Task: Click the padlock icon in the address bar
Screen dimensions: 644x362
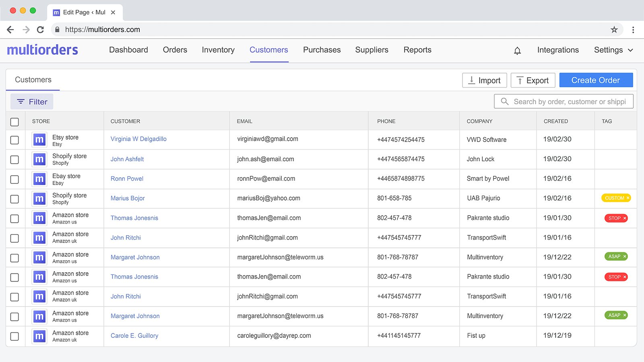Action: (57, 29)
